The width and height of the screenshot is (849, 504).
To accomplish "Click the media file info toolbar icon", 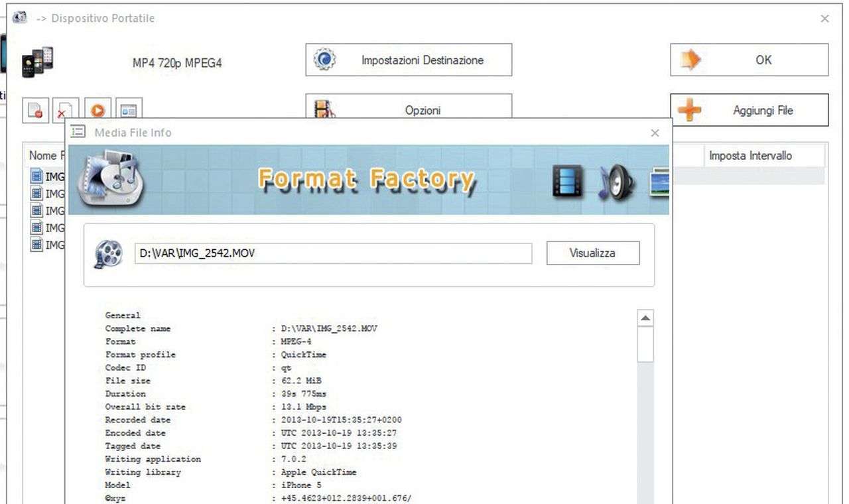I will pyautogui.click(x=129, y=111).
